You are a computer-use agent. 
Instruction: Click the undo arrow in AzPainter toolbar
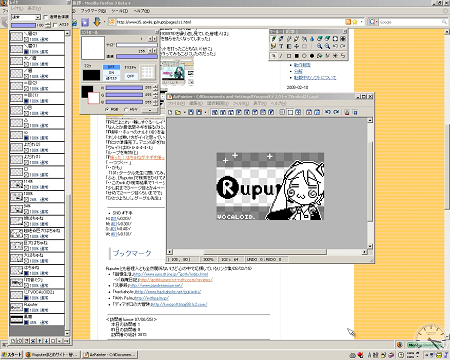pos(328,112)
